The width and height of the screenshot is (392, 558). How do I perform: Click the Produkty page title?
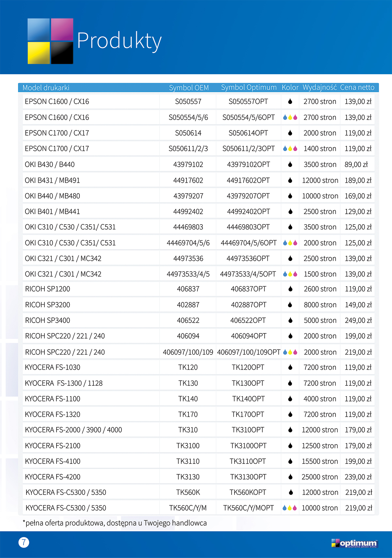(120, 41)
